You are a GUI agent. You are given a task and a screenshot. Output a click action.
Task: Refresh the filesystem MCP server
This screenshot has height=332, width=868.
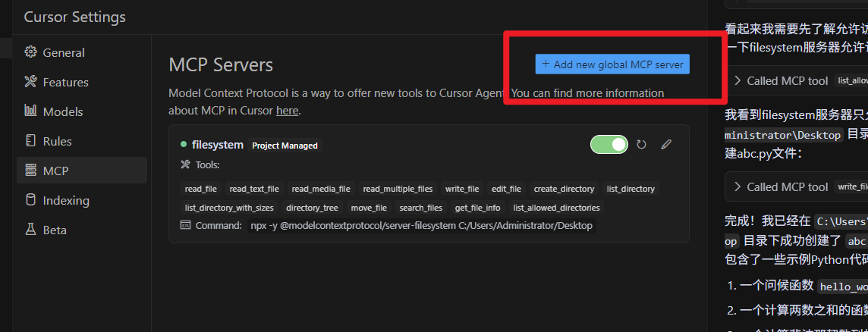642,145
